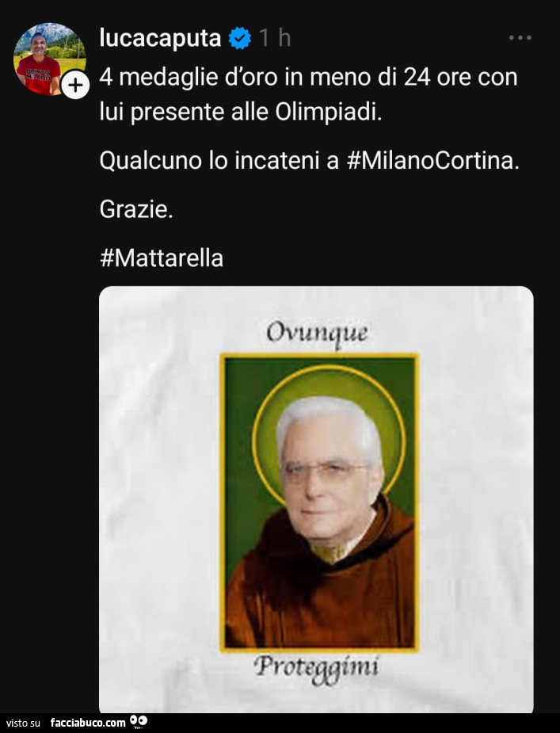Click the 1 h post timestamp
The width and height of the screenshot is (560, 733).
pyautogui.click(x=275, y=38)
